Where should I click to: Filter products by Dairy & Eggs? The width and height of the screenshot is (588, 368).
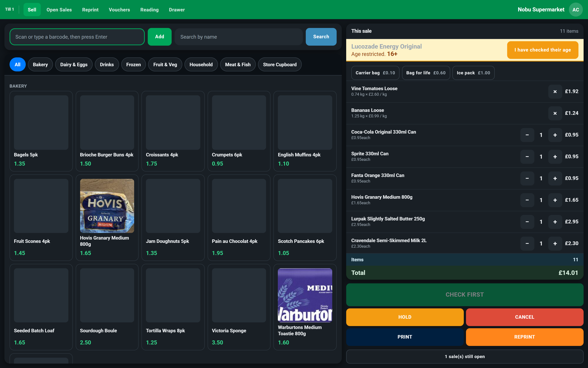coord(74,65)
